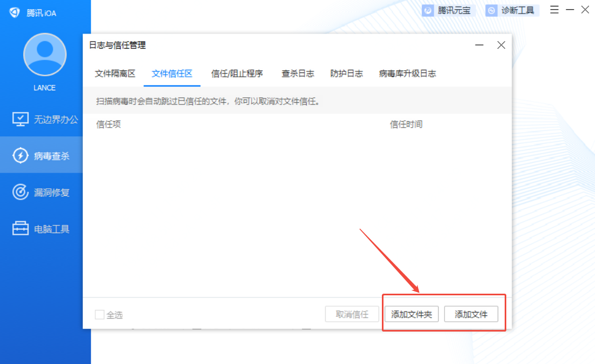
Task: Open the hamburger menu at top right
Action: click(554, 9)
